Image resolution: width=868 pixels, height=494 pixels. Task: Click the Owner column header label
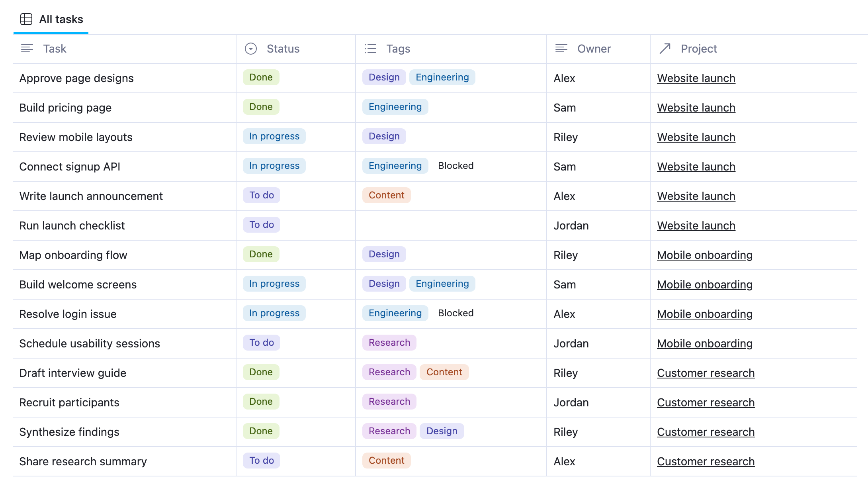tap(594, 49)
